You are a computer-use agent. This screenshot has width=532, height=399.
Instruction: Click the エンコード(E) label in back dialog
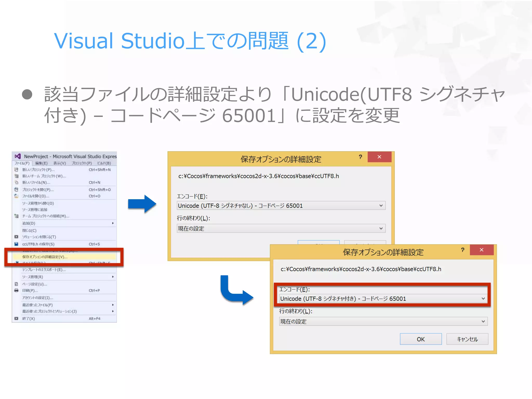[x=192, y=196]
